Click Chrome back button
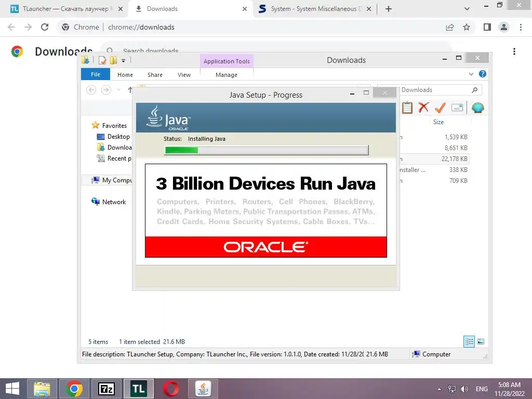532x399 pixels. (11, 27)
